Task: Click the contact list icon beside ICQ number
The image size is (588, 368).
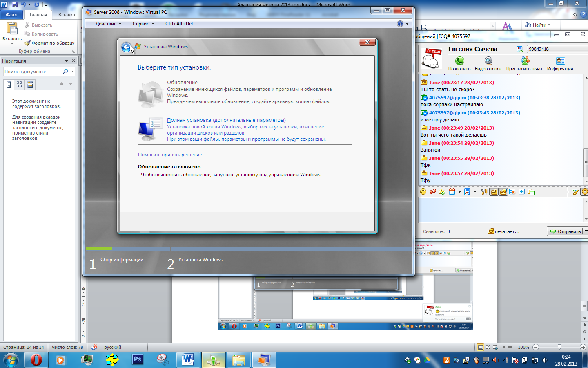Action: tap(520, 49)
